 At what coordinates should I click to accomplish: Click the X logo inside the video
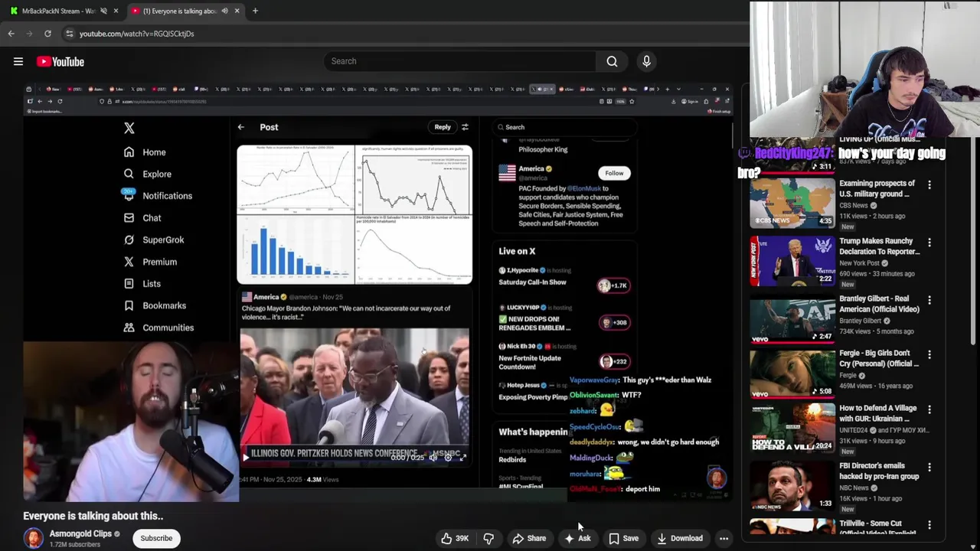coord(129,128)
